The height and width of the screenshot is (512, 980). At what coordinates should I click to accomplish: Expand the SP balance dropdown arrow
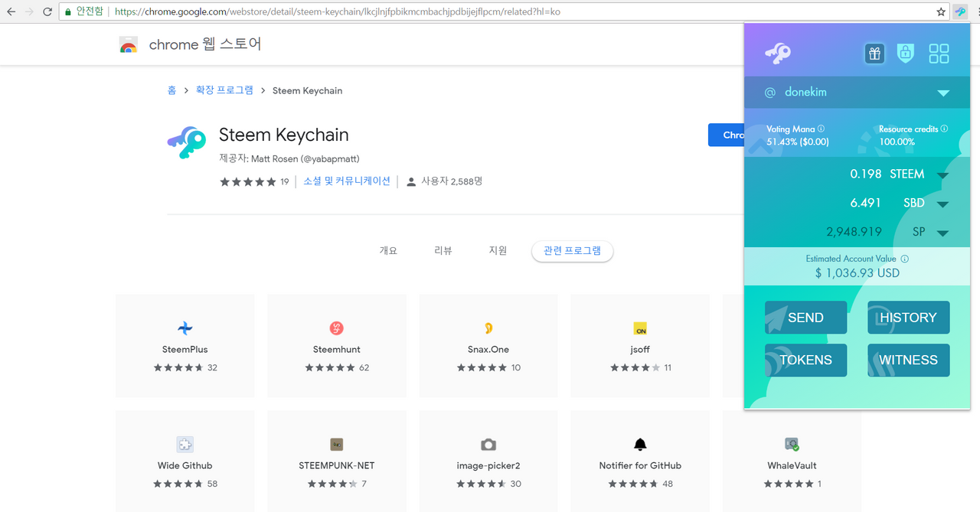942,233
